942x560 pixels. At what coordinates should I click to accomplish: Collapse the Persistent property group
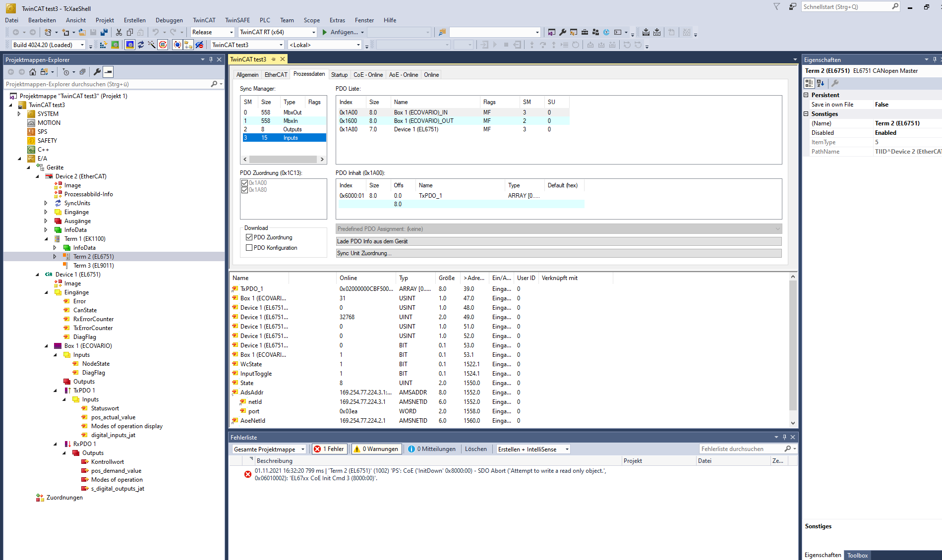click(x=806, y=95)
